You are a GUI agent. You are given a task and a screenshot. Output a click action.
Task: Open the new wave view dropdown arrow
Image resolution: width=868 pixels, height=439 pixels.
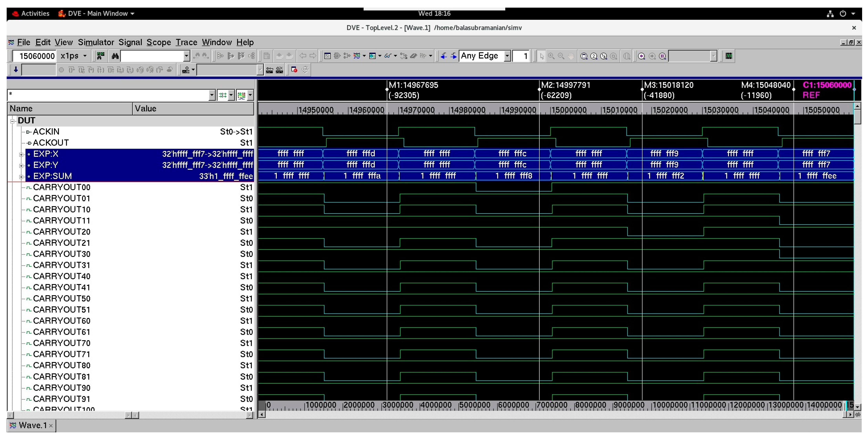pyautogui.click(x=364, y=56)
